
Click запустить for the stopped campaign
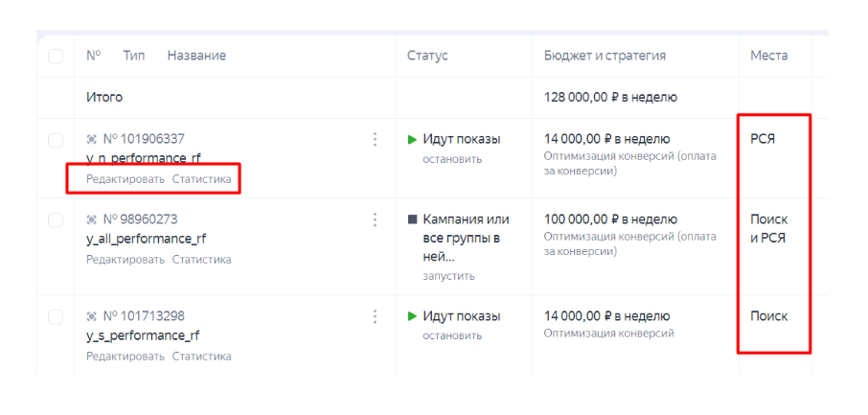point(448,276)
